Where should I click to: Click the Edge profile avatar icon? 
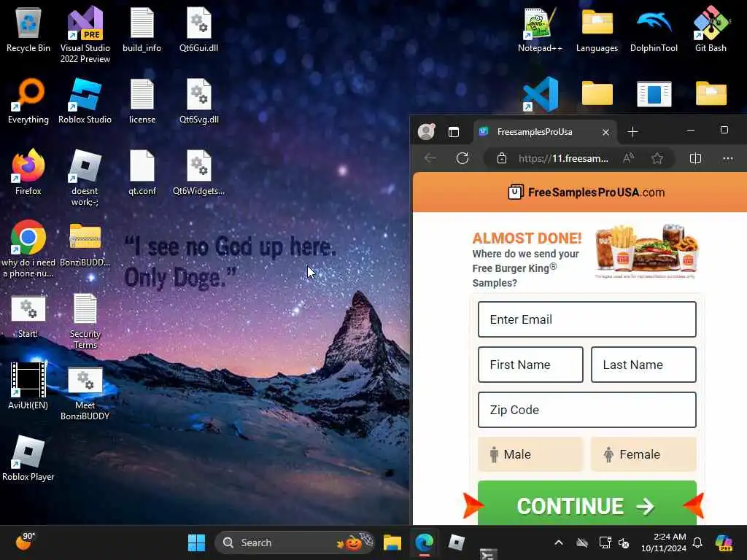426,131
